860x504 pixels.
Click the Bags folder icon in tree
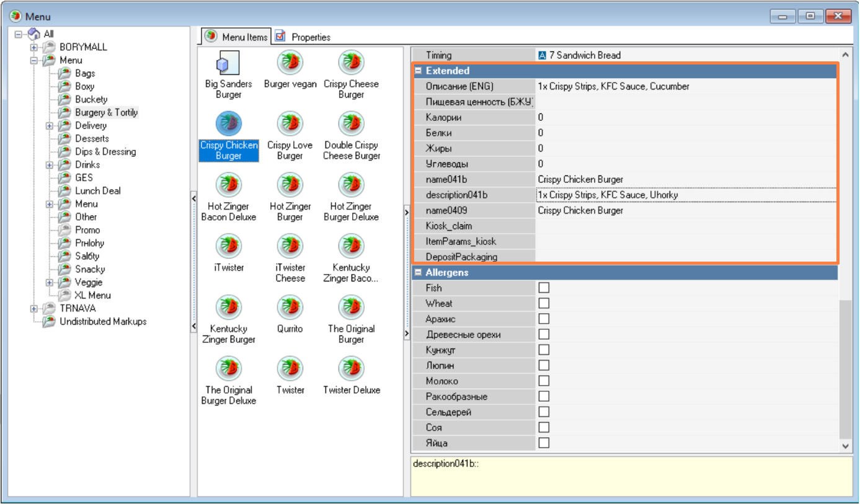pos(64,73)
